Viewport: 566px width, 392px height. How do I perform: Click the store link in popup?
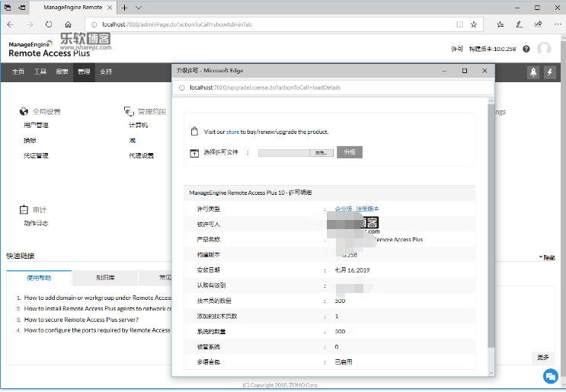coord(232,132)
